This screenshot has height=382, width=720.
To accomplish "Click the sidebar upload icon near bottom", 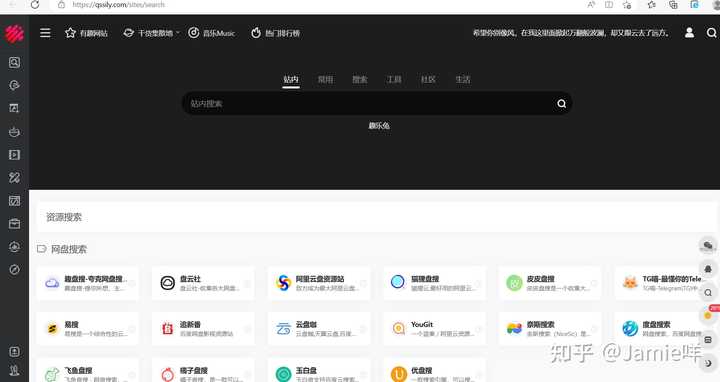I will click(14, 352).
